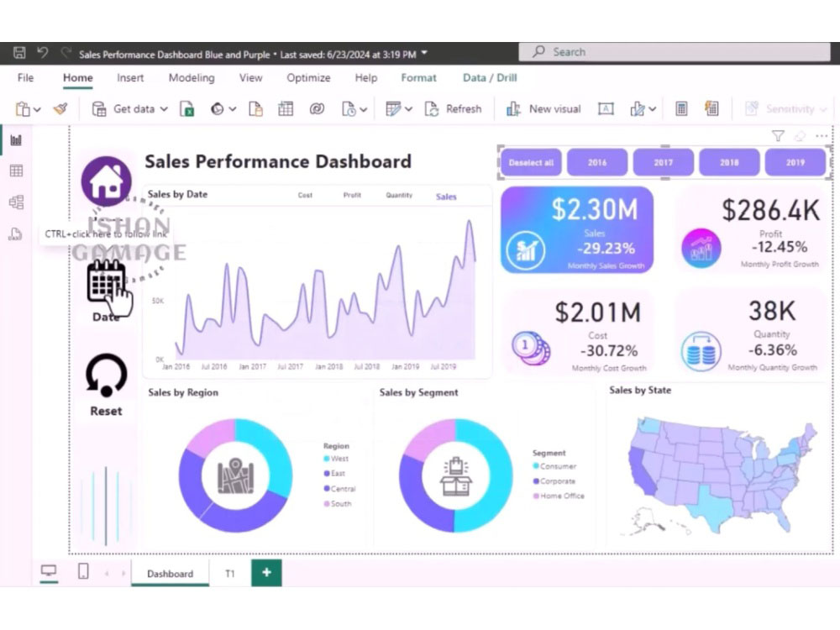The width and height of the screenshot is (840, 630).
Task: Insert a Text box from ribbon
Action: coord(606,108)
